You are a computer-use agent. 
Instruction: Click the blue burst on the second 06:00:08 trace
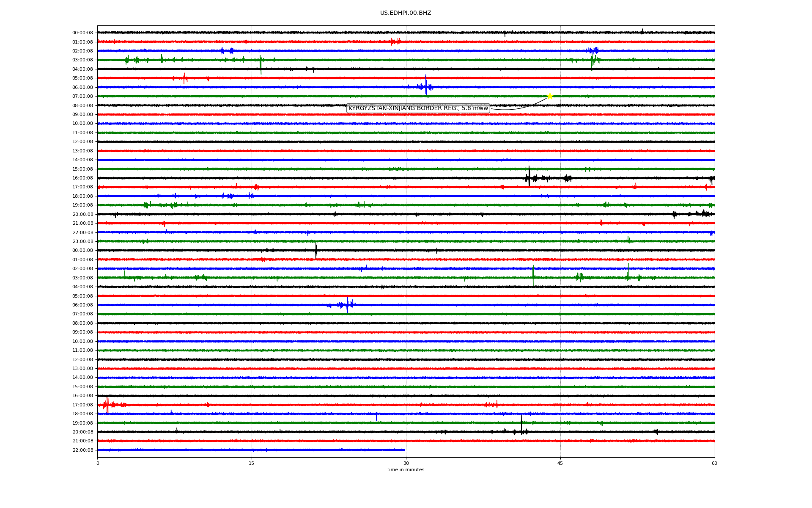347,304
